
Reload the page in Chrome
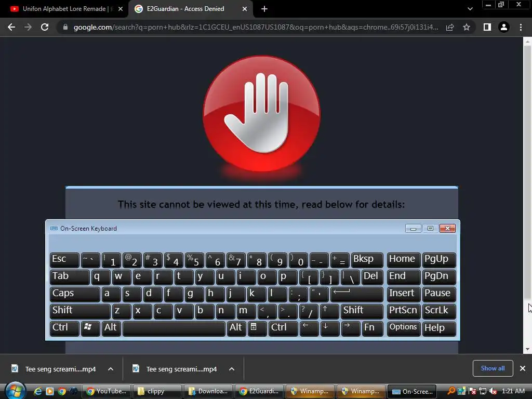click(x=45, y=27)
